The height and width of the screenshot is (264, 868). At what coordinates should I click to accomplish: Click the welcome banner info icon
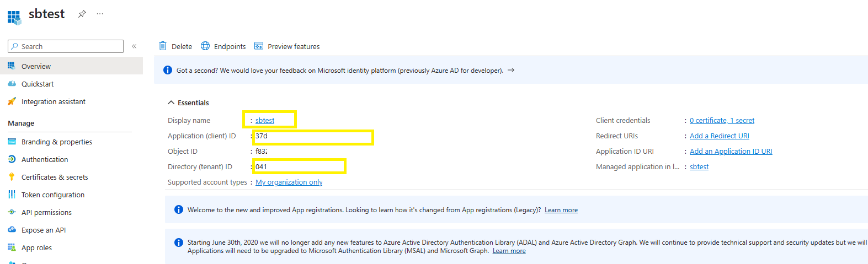179,209
